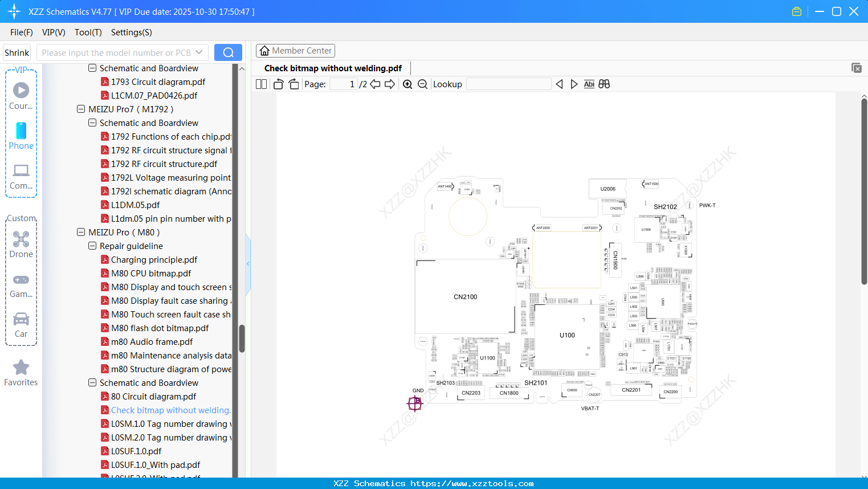The width and height of the screenshot is (868, 489).
Task: Open 1792 Functions of each chip.pdf
Action: tap(171, 136)
